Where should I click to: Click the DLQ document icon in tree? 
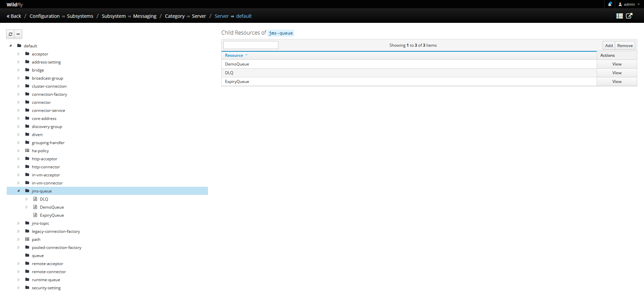35,199
